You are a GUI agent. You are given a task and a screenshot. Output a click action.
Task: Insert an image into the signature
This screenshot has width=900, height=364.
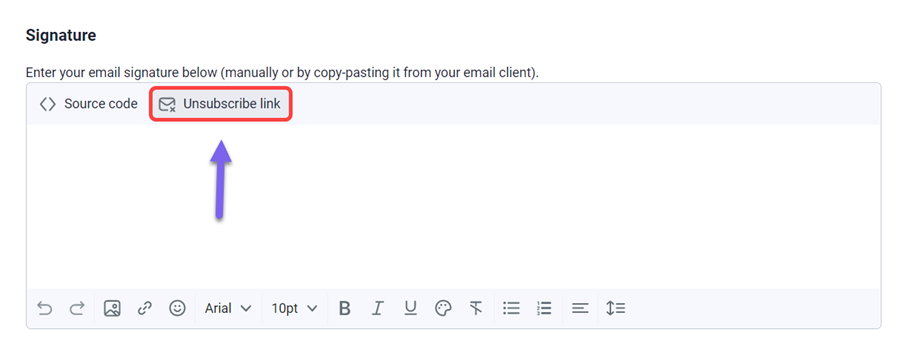tap(112, 308)
